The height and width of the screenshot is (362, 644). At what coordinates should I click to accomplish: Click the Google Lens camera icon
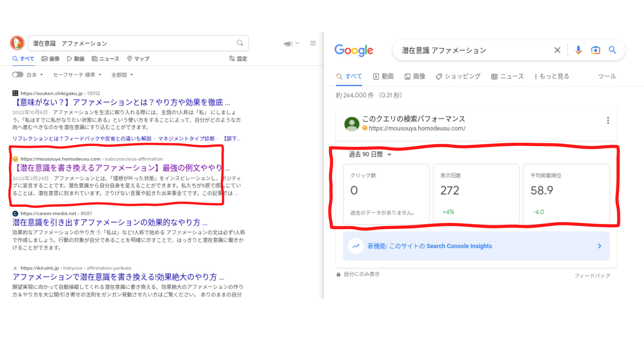point(595,50)
